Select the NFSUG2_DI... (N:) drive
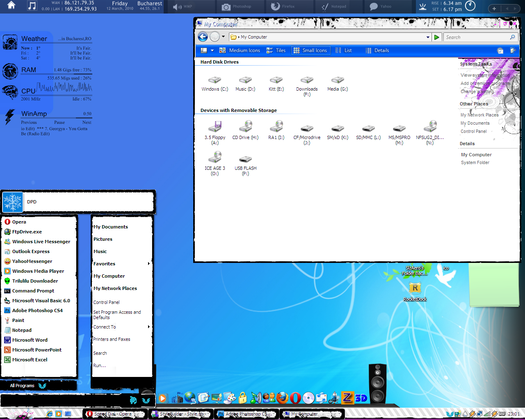 430,133
